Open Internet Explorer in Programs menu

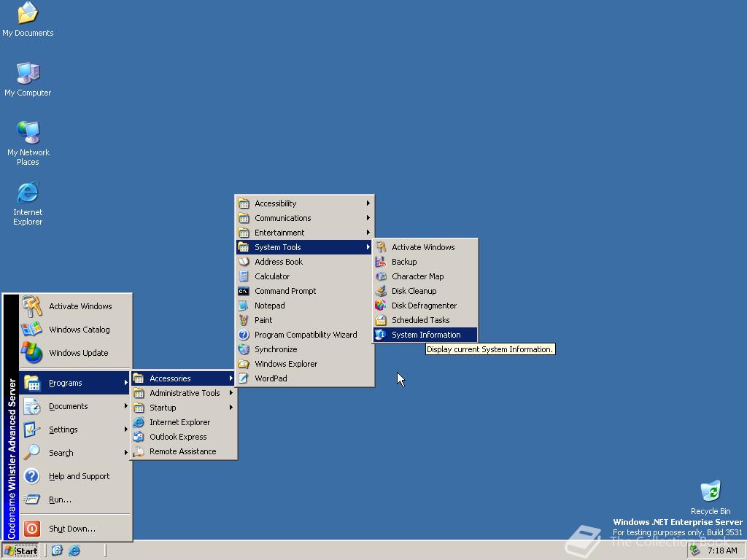[x=183, y=422]
